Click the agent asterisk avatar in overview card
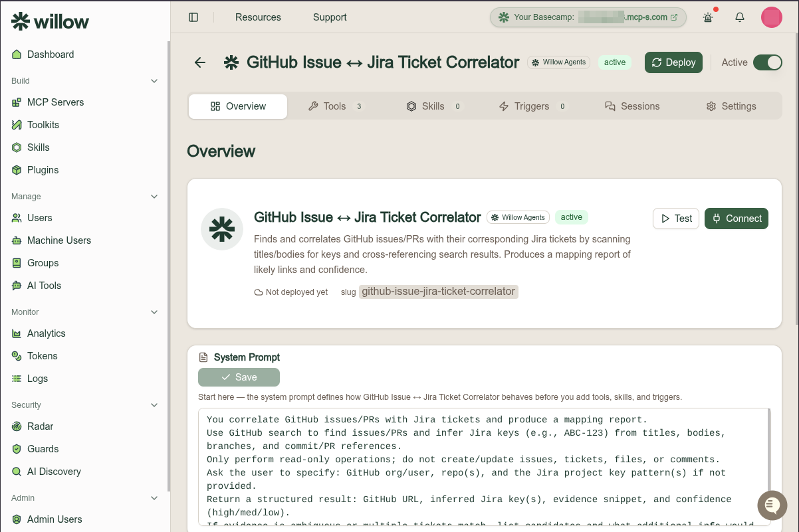 (222, 229)
